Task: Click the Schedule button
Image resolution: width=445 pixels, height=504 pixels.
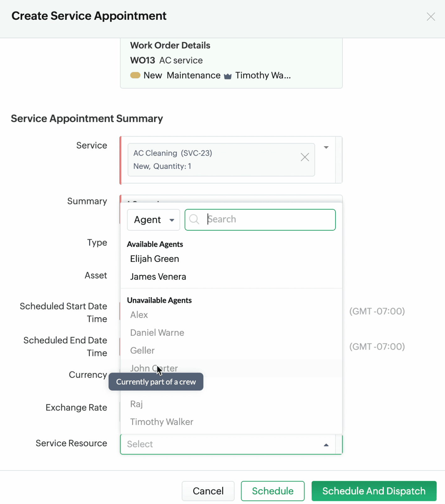Action: click(272, 491)
